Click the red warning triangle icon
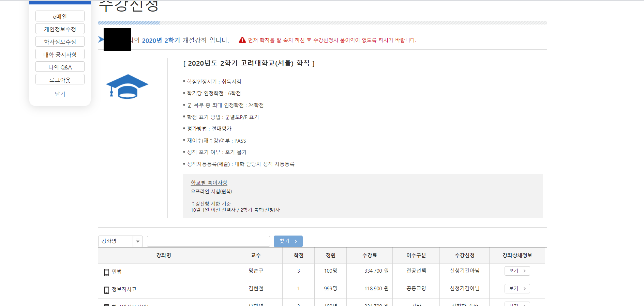The width and height of the screenshot is (644, 306). pyautogui.click(x=242, y=40)
